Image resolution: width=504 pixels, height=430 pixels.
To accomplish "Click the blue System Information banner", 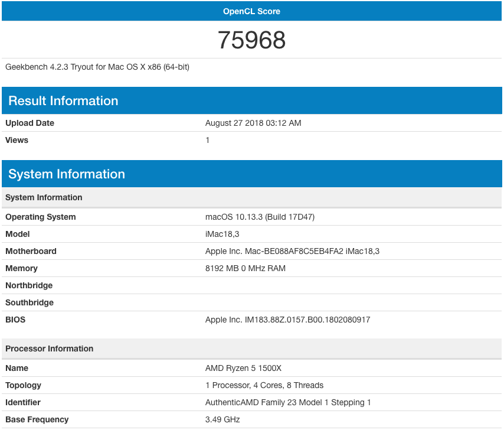I will [251, 174].
